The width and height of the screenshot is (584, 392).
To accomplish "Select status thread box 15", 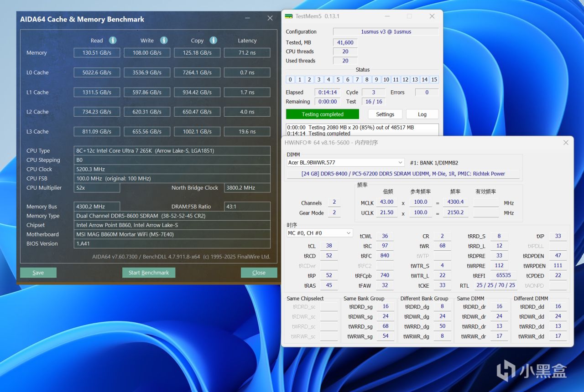I will pyautogui.click(x=434, y=79).
